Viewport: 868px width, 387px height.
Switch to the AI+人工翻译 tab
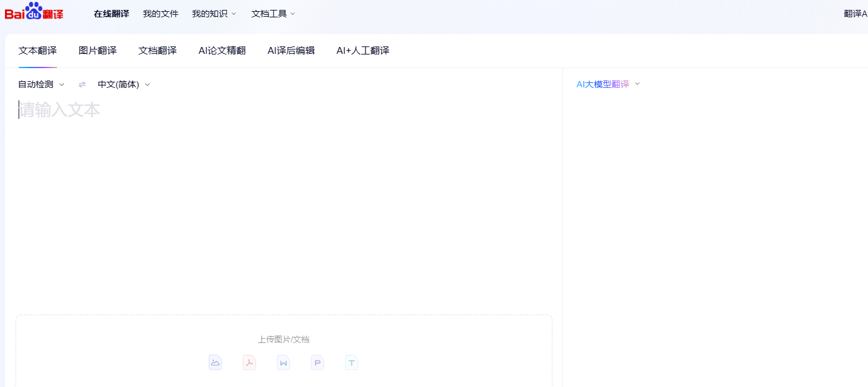pos(362,51)
